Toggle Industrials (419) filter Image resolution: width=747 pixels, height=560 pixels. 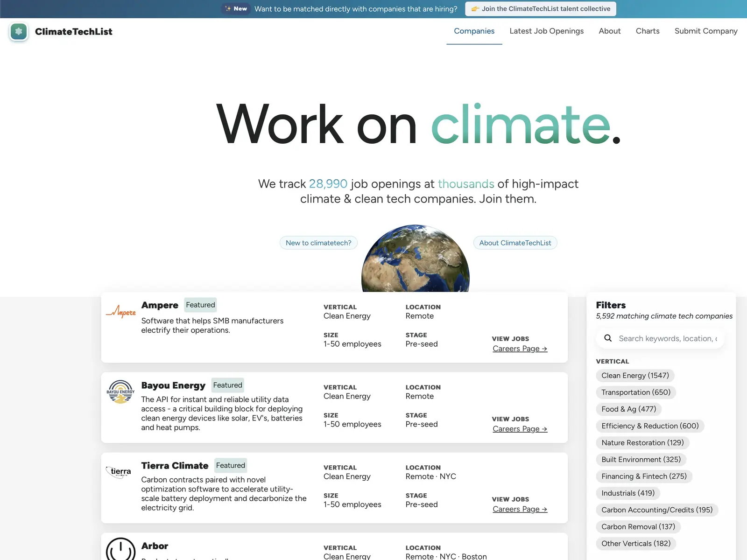click(628, 493)
